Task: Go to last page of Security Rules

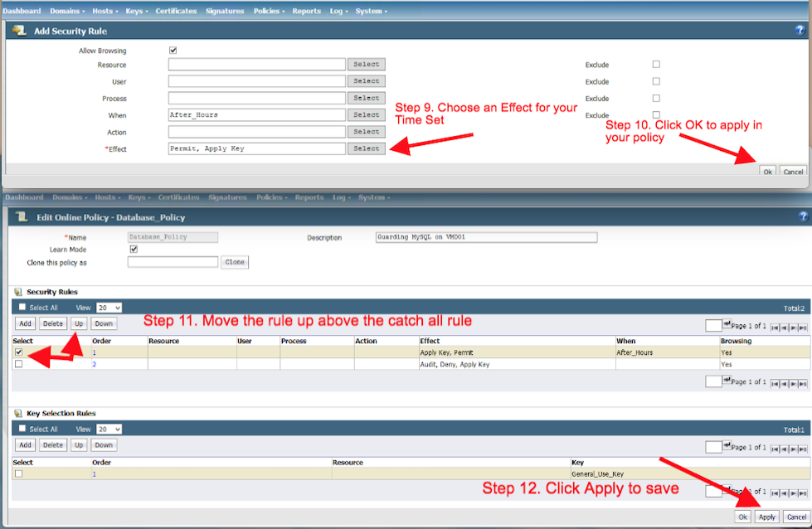Action: [803, 328]
